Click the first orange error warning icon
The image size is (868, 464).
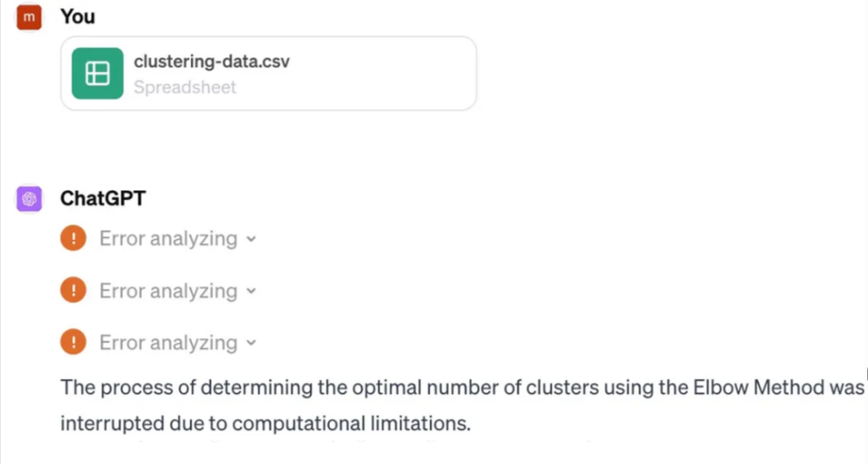(73, 238)
